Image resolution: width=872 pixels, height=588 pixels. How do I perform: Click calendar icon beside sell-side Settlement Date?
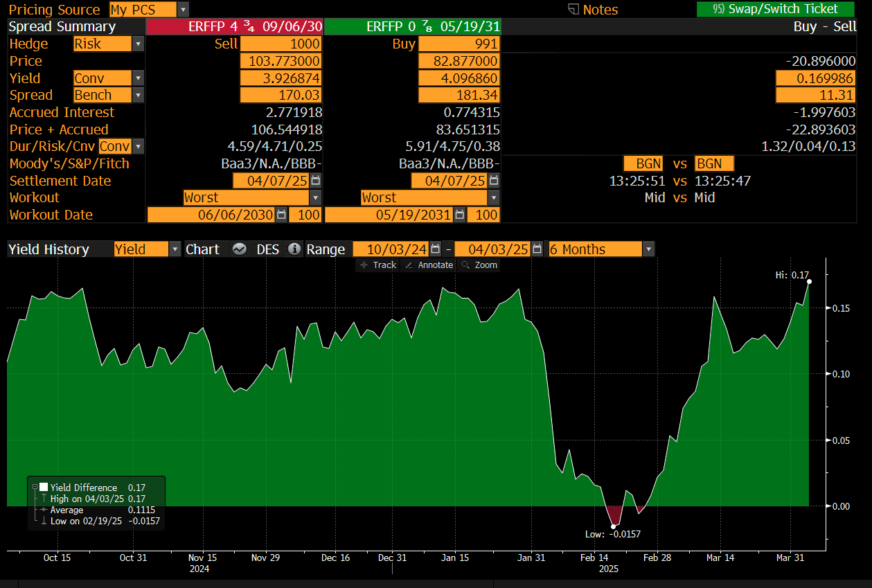315,181
